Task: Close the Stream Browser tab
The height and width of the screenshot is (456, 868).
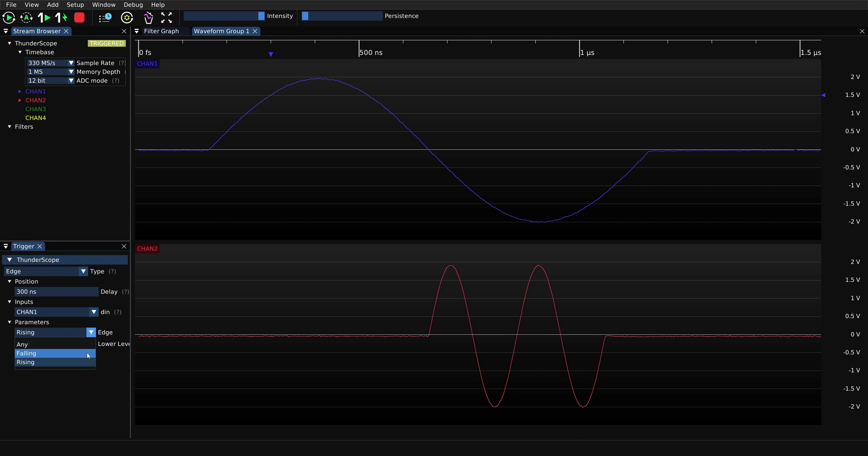Action: point(66,31)
